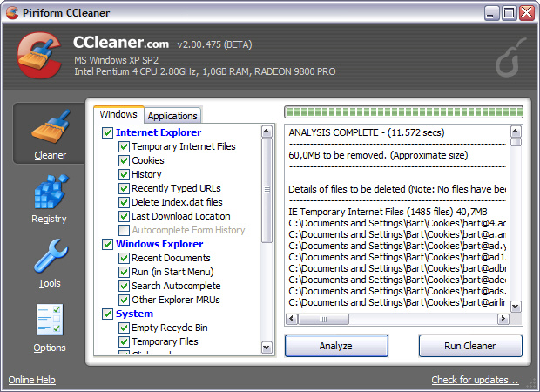Toggle Empty Recycle Bin checkbox
The width and height of the screenshot is (540, 392).
coord(124,328)
